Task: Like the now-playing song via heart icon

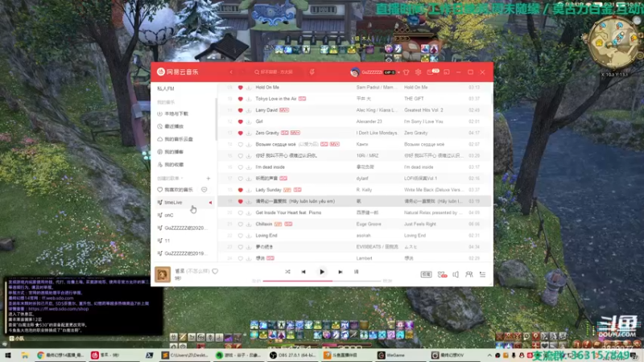Action: [215, 271]
